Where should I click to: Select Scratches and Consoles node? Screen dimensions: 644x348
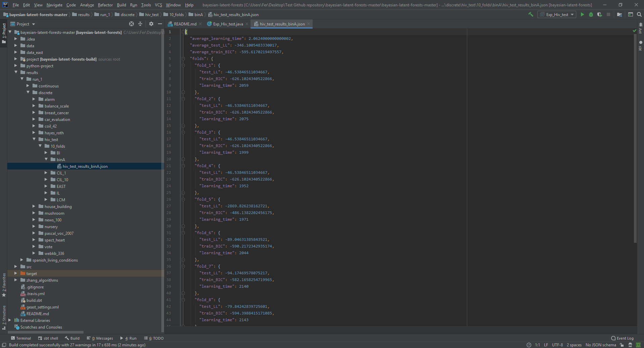tap(41, 327)
